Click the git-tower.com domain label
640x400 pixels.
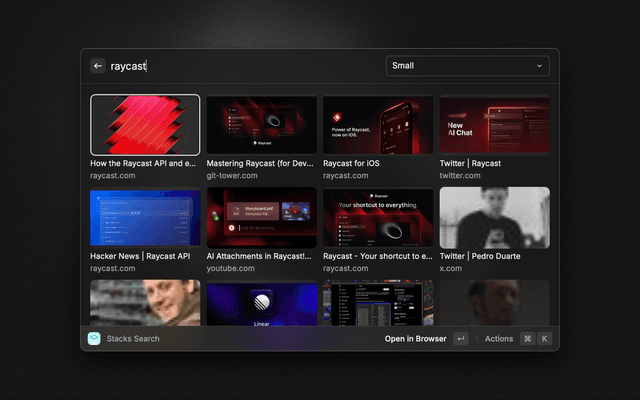coord(233,175)
